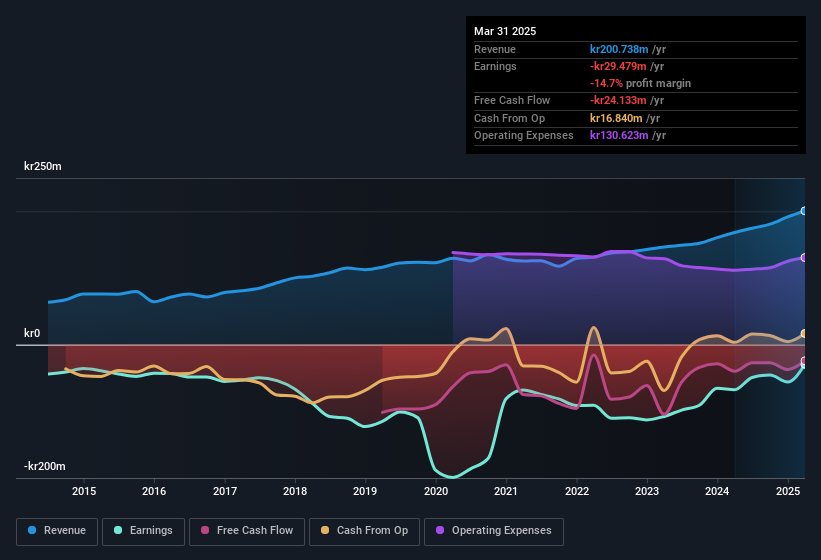The width and height of the screenshot is (821, 560).
Task: Click the kr250m y-axis label
Action: [x=42, y=166]
